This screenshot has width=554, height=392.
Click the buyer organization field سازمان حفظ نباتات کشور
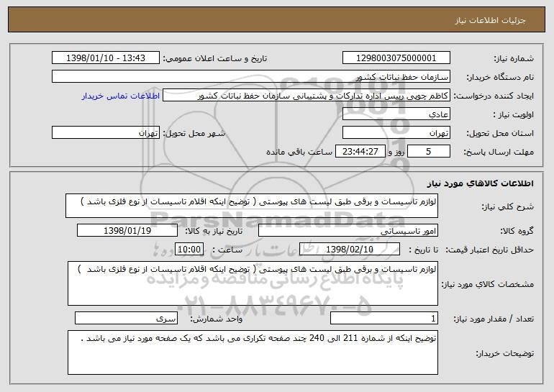coord(251,77)
